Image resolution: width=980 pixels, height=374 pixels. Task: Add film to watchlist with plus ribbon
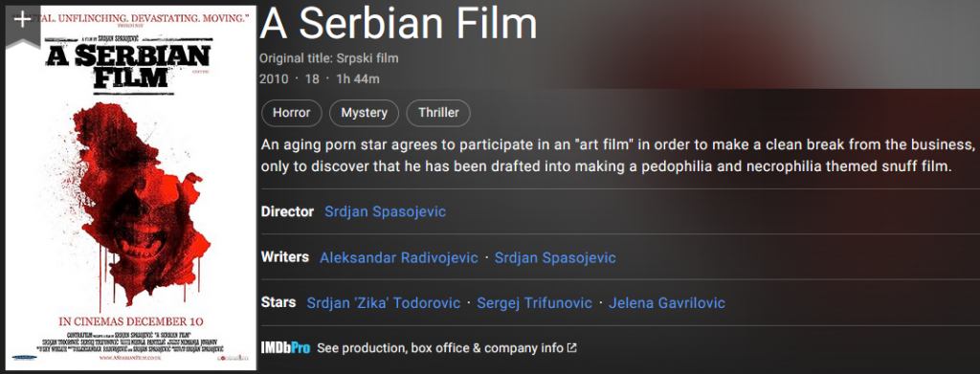click(x=23, y=24)
